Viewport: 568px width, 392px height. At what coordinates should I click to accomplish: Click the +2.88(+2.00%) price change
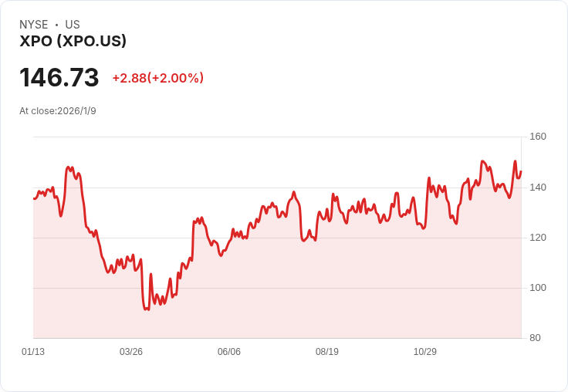click(x=157, y=78)
